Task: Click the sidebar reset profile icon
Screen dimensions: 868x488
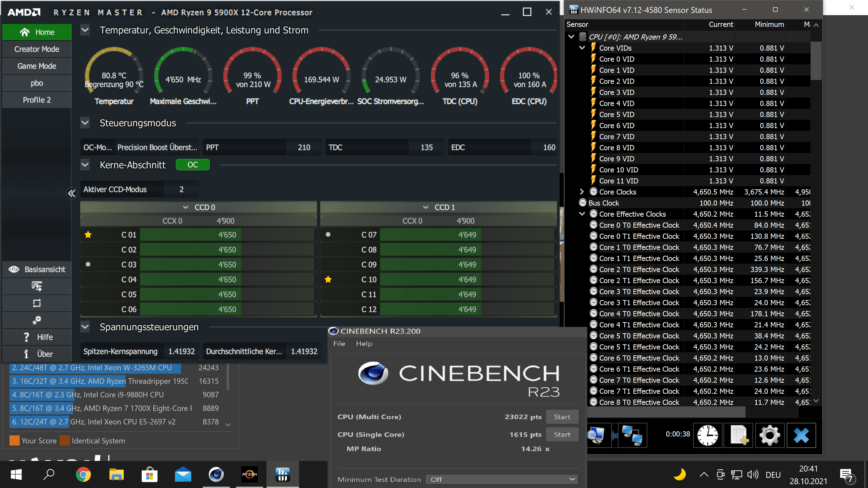Action: [x=37, y=303]
